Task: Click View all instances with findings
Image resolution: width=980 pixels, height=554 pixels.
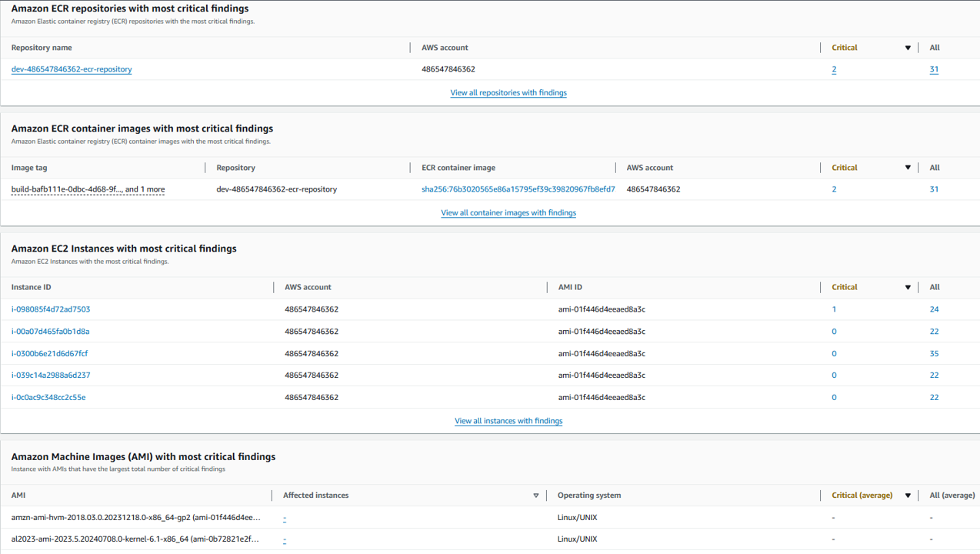Action: click(x=508, y=421)
